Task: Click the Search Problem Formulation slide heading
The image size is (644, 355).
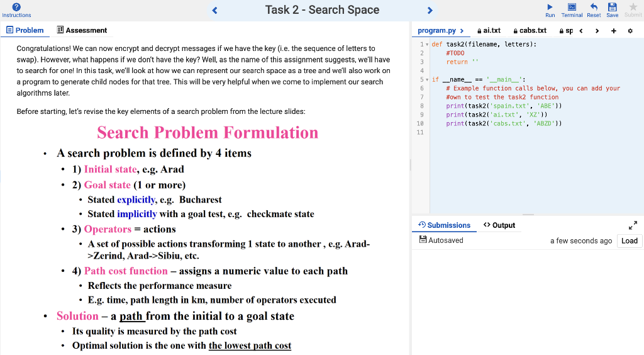Action: (208, 133)
